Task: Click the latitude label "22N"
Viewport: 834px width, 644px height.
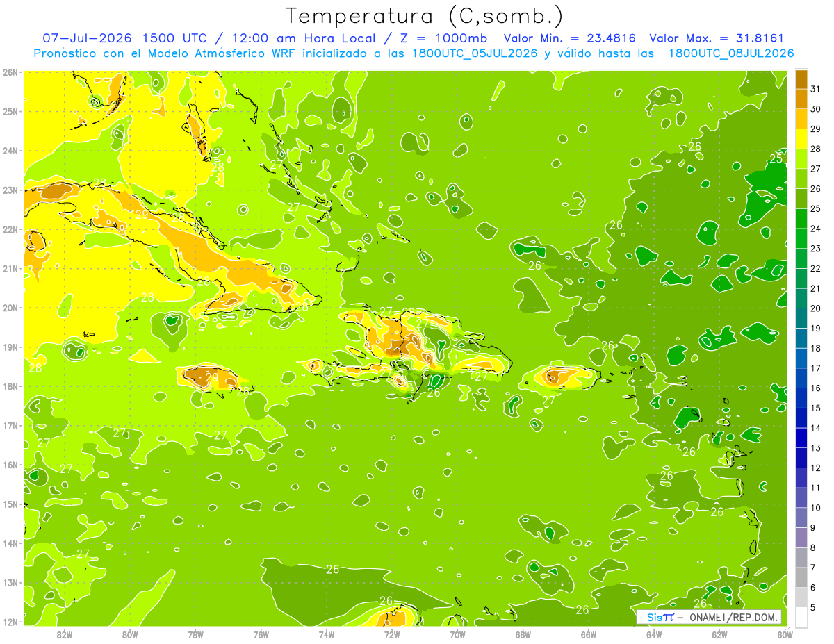Action: (10, 229)
